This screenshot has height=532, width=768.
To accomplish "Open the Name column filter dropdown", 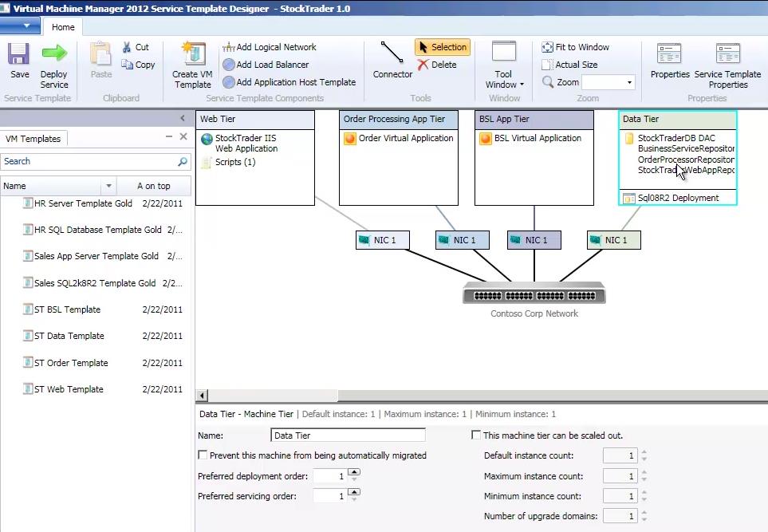I will coord(108,186).
